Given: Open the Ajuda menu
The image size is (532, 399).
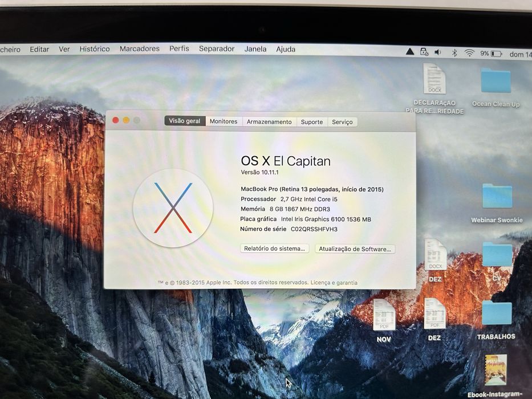Looking at the screenshot, I should (x=285, y=49).
